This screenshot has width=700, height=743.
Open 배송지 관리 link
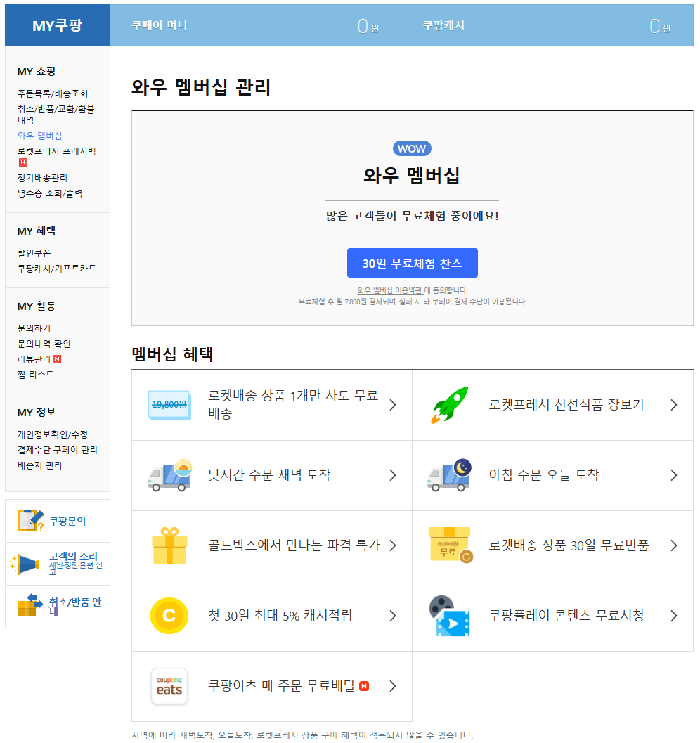[x=40, y=465]
